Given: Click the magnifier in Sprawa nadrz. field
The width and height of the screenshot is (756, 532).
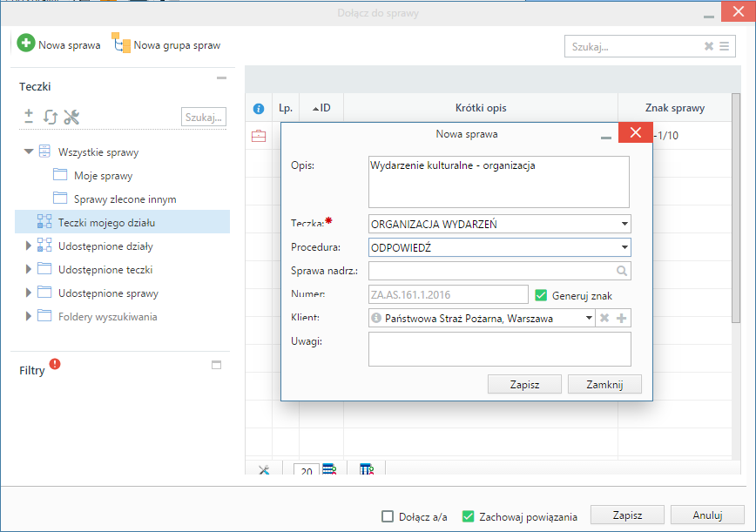Looking at the screenshot, I should pyautogui.click(x=622, y=271).
